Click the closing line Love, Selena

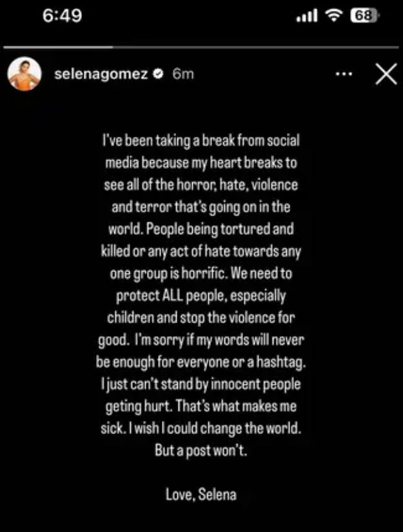tap(201, 494)
